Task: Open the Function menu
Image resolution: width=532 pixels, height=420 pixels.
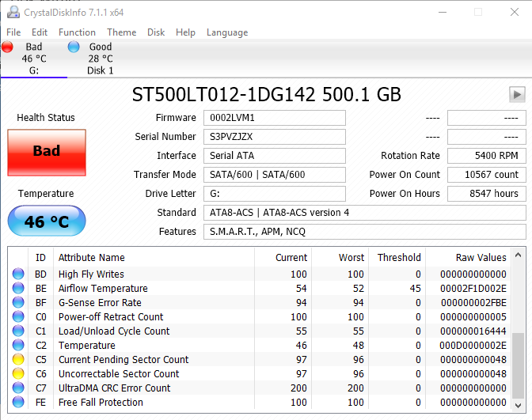Action: coord(77,32)
